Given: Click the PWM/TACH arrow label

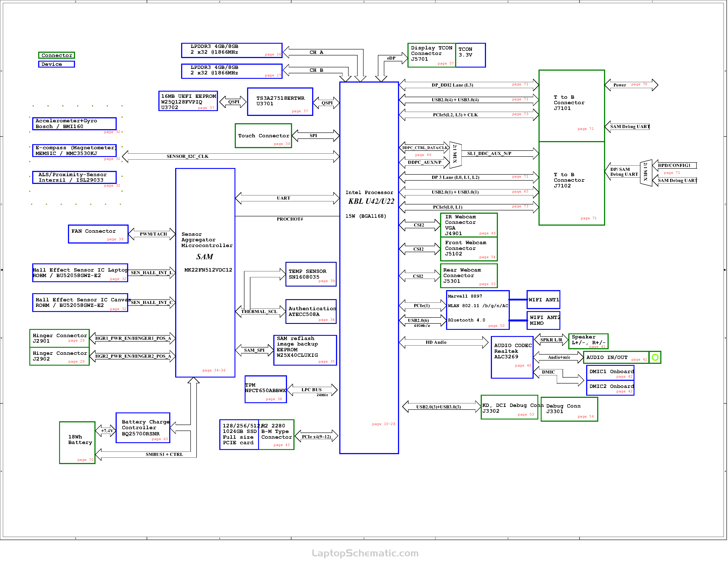Looking at the screenshot, I should click(153, 234).
